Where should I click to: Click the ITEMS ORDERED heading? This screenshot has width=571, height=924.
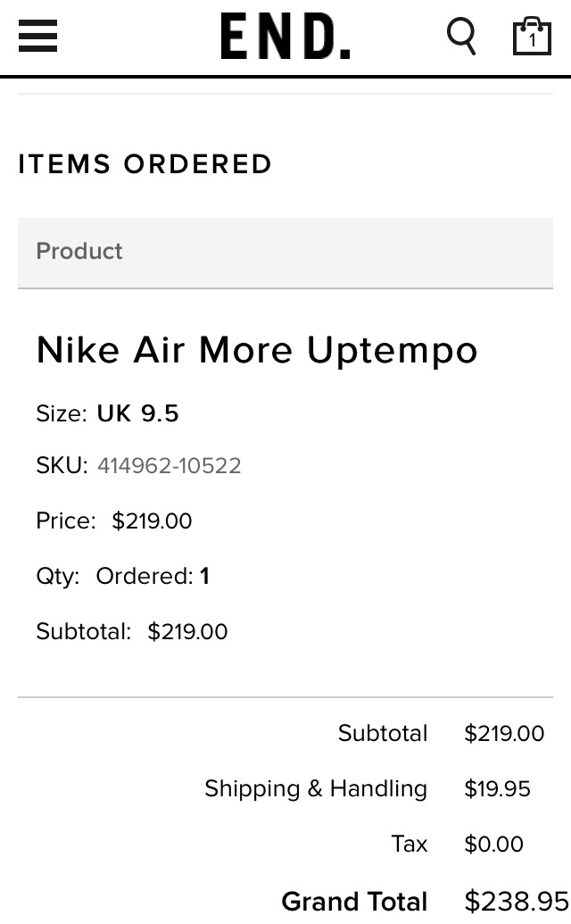pyautogui.click(x=145, y=164)
